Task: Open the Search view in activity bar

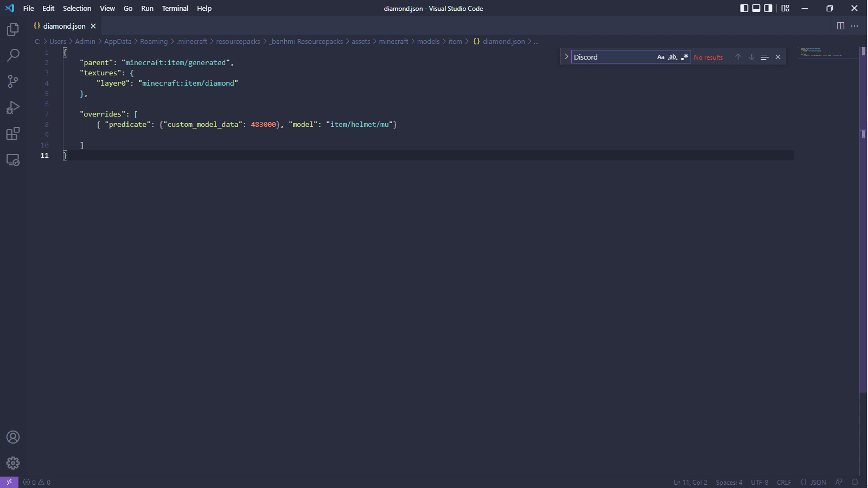Action: coord(13,55)
